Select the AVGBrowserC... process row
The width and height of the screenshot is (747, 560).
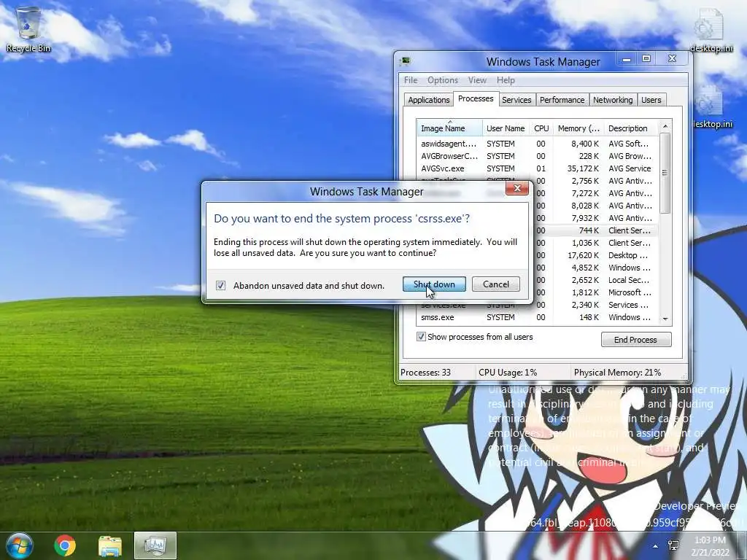[538, 156]
